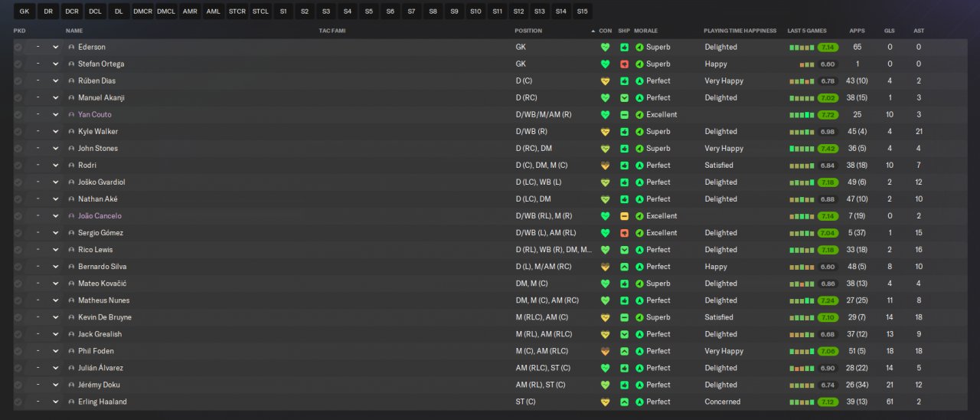This screenshot has height=420, width=980.
Task: Click Erling Haaland's goals value 61
Action: 890,401
